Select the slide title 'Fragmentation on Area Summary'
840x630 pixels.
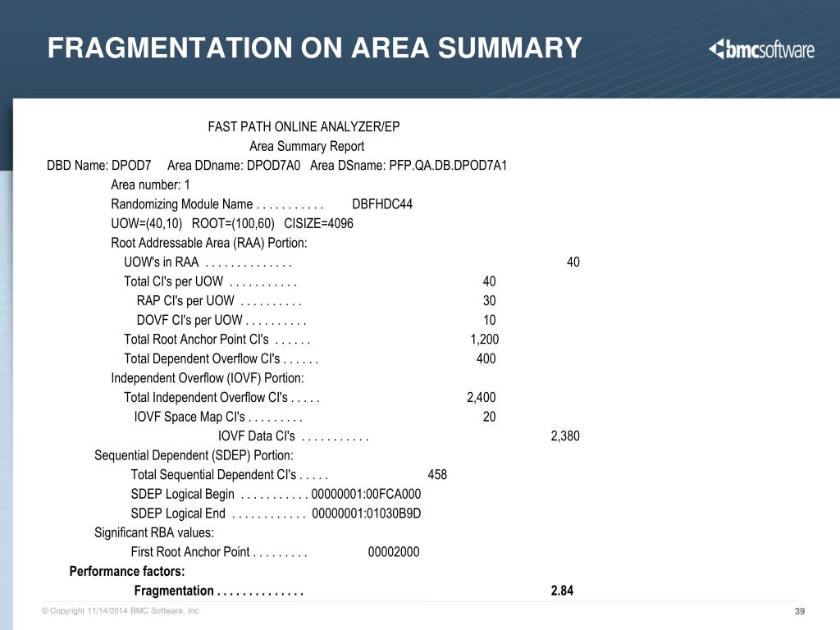tap(314, 48)
